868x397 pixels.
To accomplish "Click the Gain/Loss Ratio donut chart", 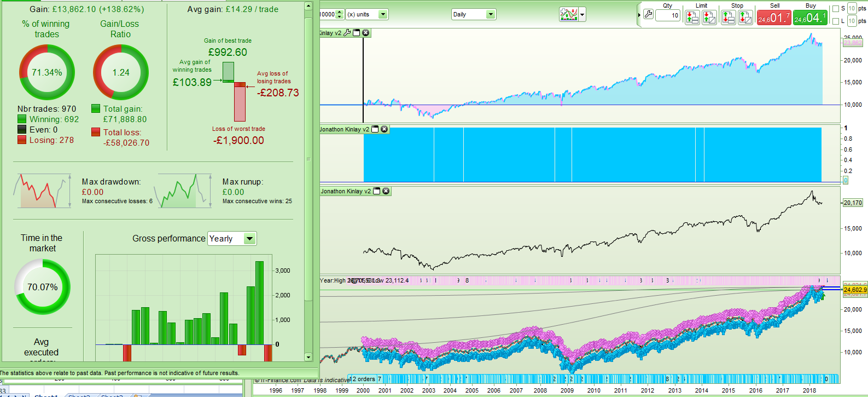I will coord(121,72).
